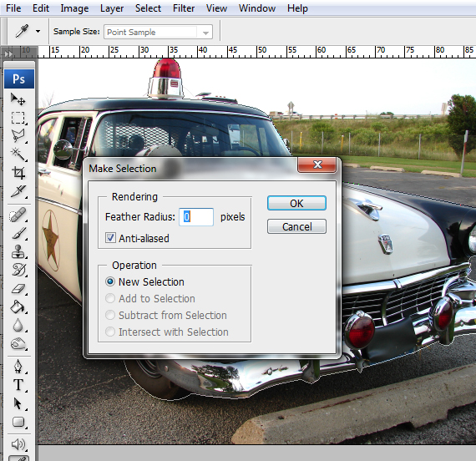Open the Layer menu

click(x=112, y=8)
